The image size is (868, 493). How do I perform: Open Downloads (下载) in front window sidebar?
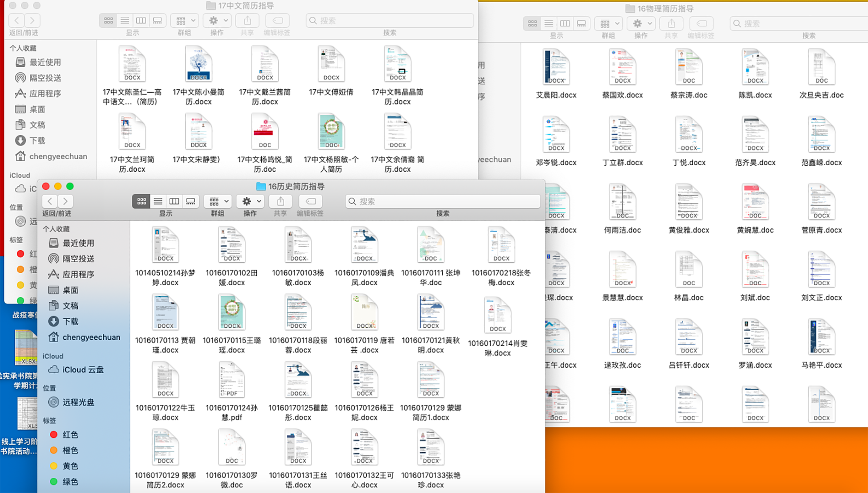pyautogui.click(x=70, y=321)
